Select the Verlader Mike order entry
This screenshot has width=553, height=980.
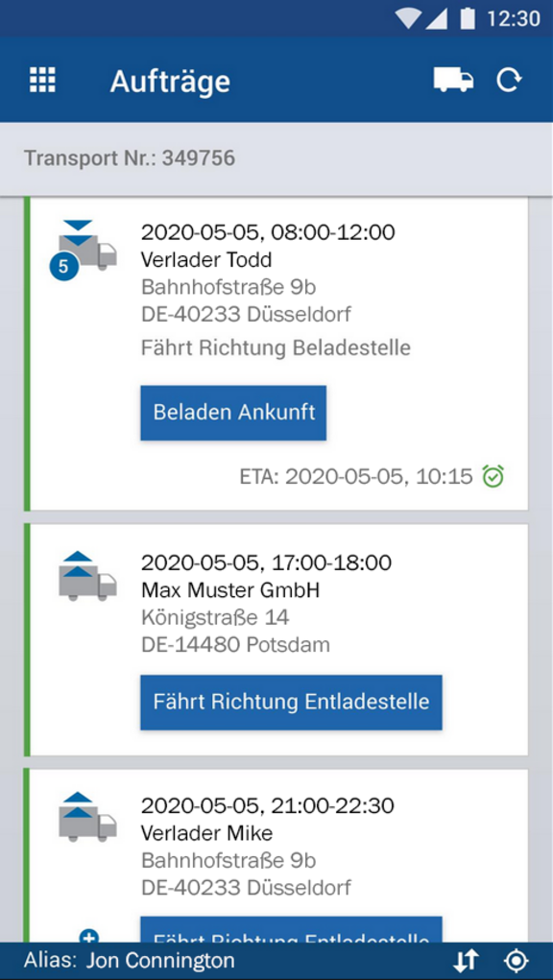(x=276, y=856)
